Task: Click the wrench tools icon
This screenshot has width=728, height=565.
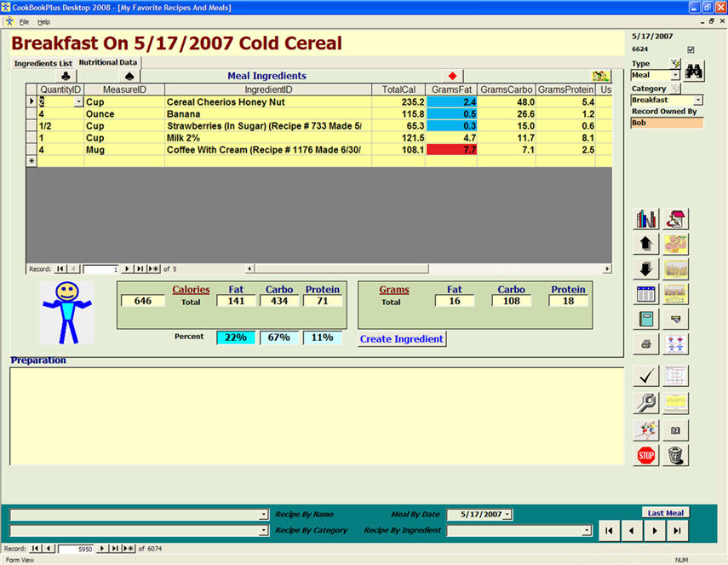Action: [x=646, y=403]
